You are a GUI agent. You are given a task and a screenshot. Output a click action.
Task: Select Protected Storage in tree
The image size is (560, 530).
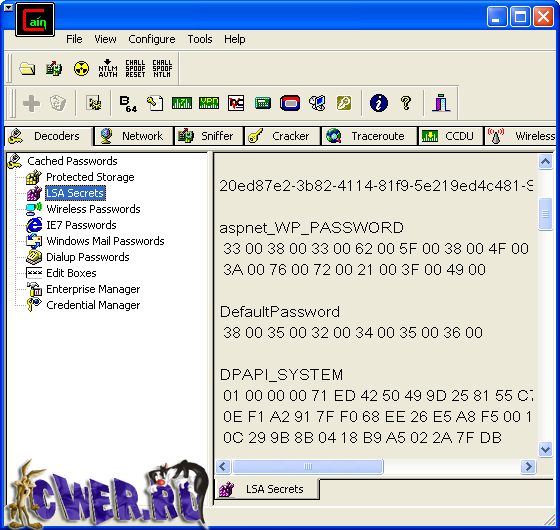point(90,177)
